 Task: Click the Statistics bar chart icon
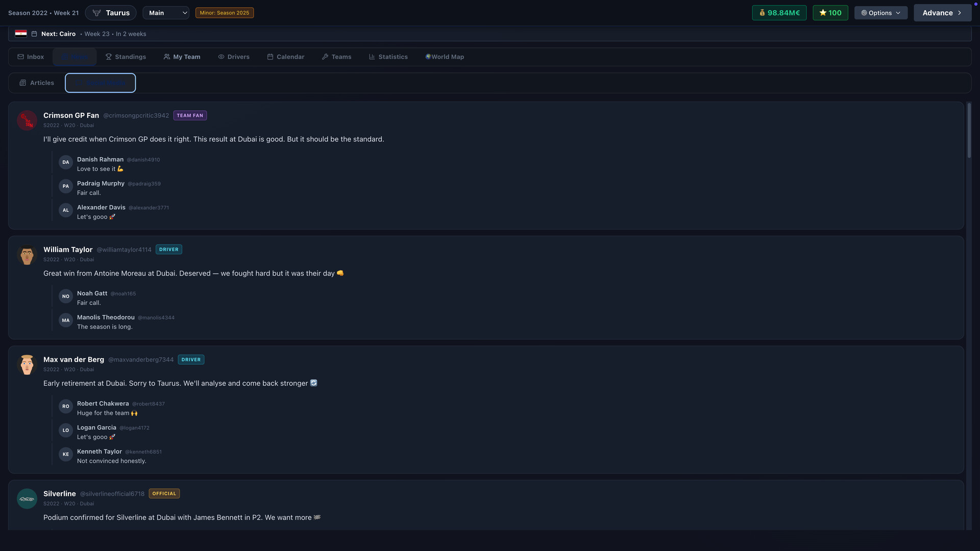tap(372, 57)
